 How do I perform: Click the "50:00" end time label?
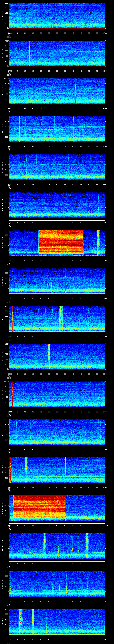click(x=105, y=147)
